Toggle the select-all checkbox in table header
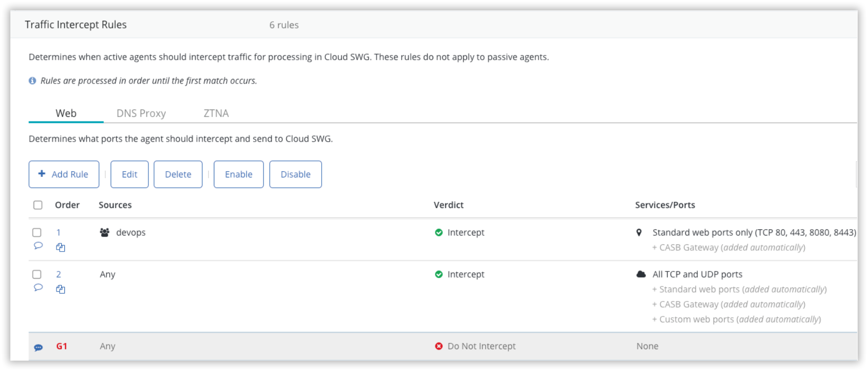The image size is (868, 371). (x=38, y=205)
